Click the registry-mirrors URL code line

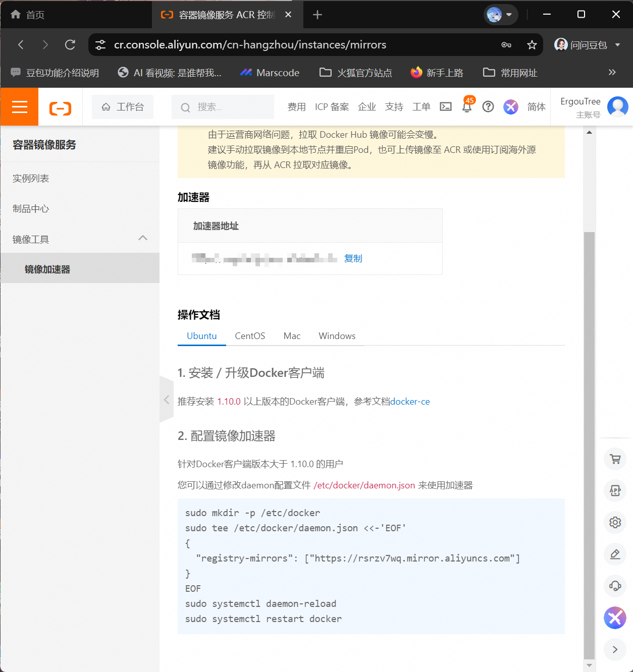(357, 558)
